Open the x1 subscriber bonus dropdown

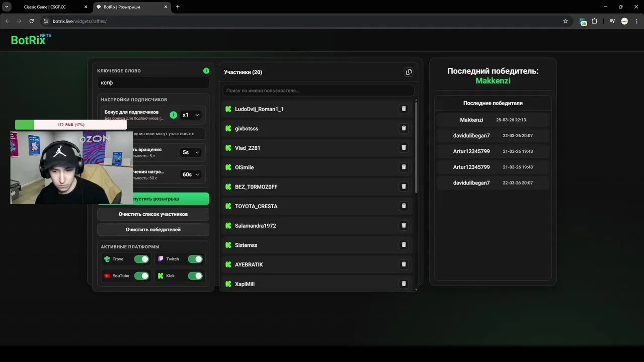pos(191,115)
